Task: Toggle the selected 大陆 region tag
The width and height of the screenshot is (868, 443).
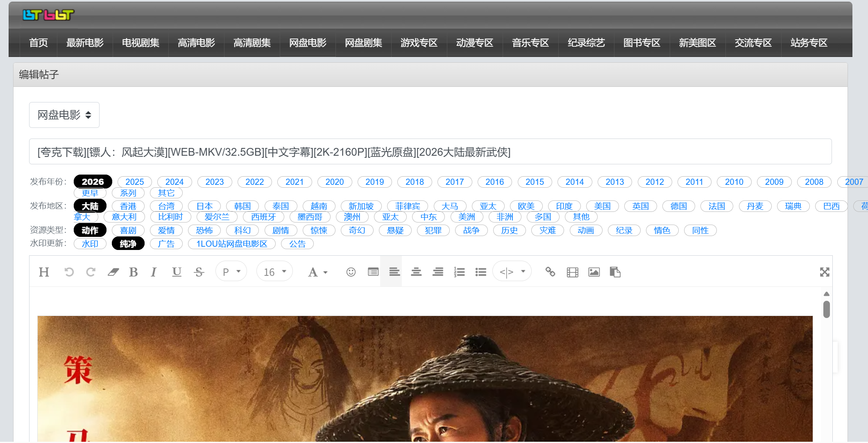Action: click(x=90, y=206)
